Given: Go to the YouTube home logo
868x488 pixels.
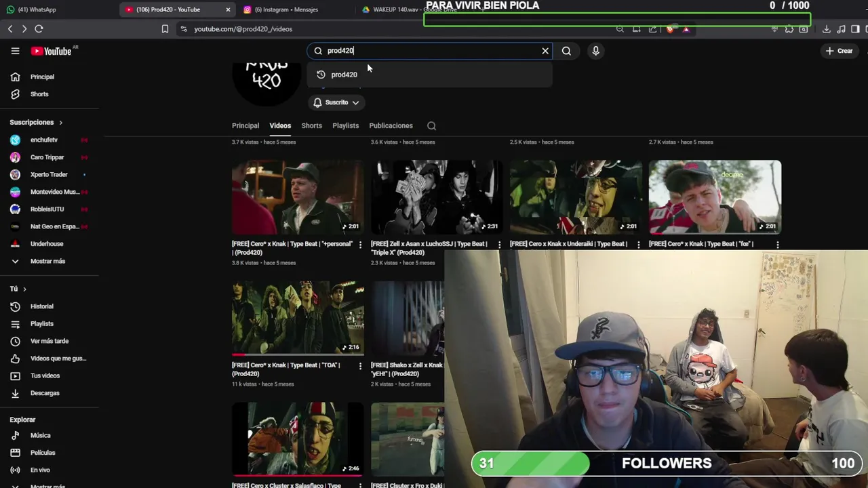Looking at the screenshot, I should (51, 51).
